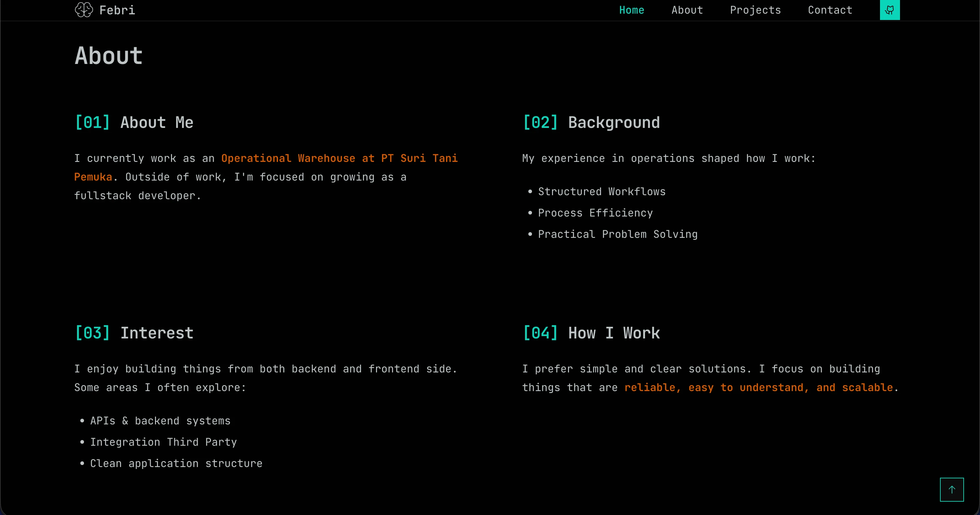Click the Background section heading
The image size is (980, 515).
point(614,122)
